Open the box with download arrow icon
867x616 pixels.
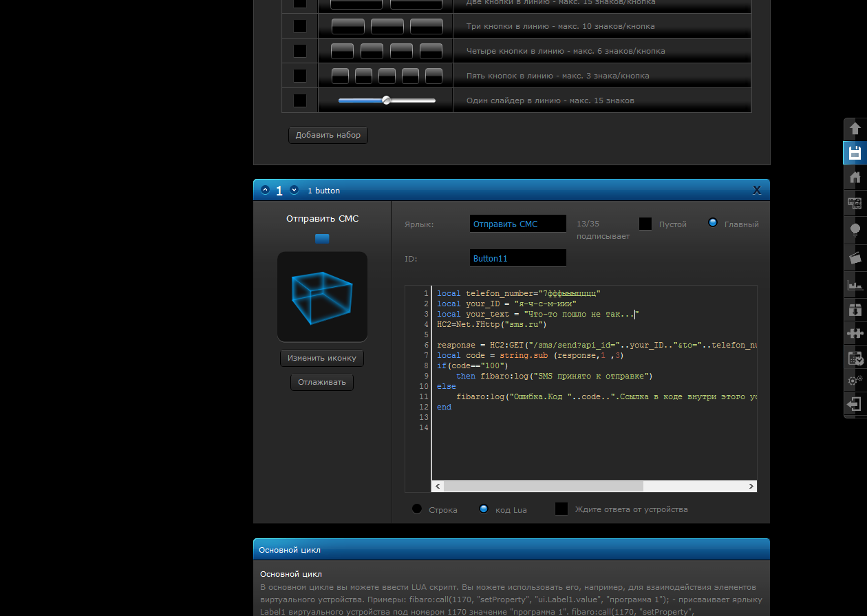coord(855,310)
